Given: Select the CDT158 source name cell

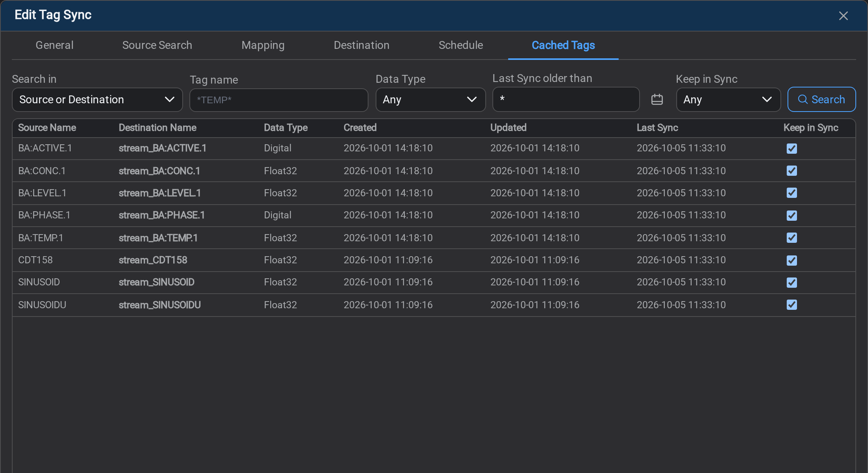Looking at the screenshot, I should [35, 260].
